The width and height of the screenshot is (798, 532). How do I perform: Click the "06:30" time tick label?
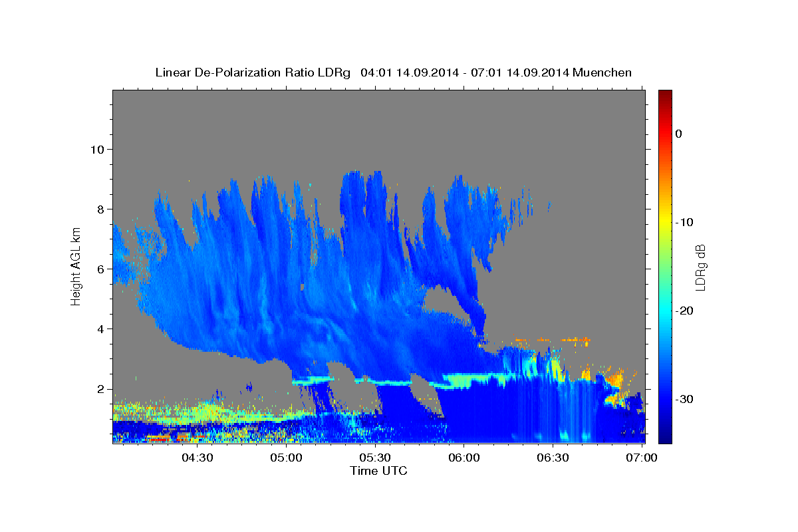click(553, 458)
